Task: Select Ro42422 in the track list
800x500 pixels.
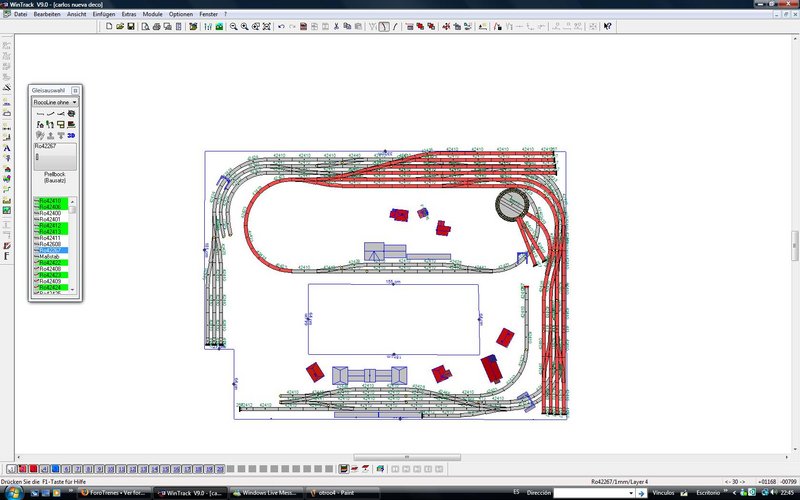Action: [x=51, y=263]
